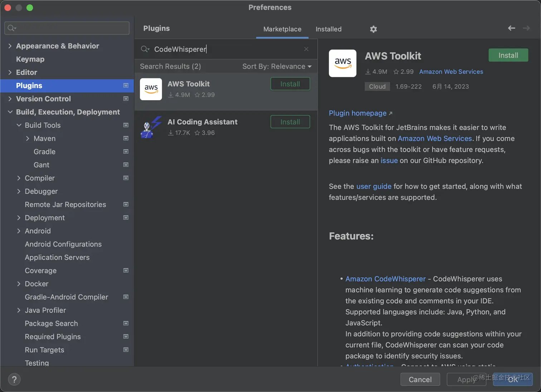Click the plugin search magnifier icon
The width and height of the screenshot is (541, 392).
pyautogui.click(x=145, y=49)
